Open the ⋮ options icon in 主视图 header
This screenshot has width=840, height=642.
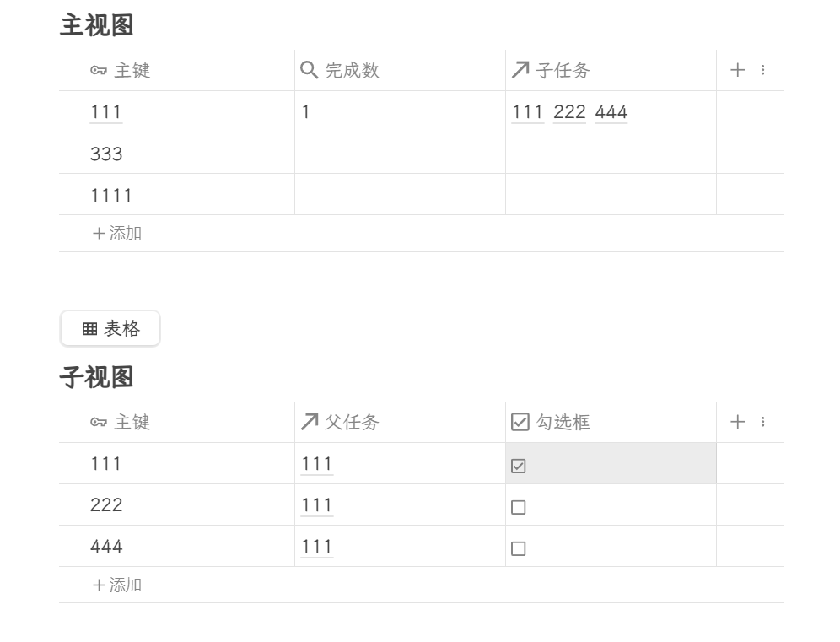[762, 70]
